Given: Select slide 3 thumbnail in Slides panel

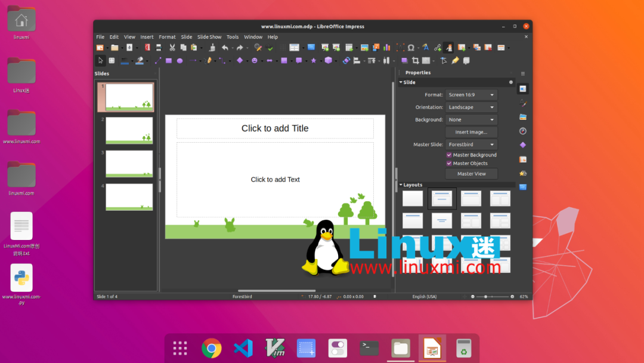Looking at the screenshot, I should click(x=129, y=164).
